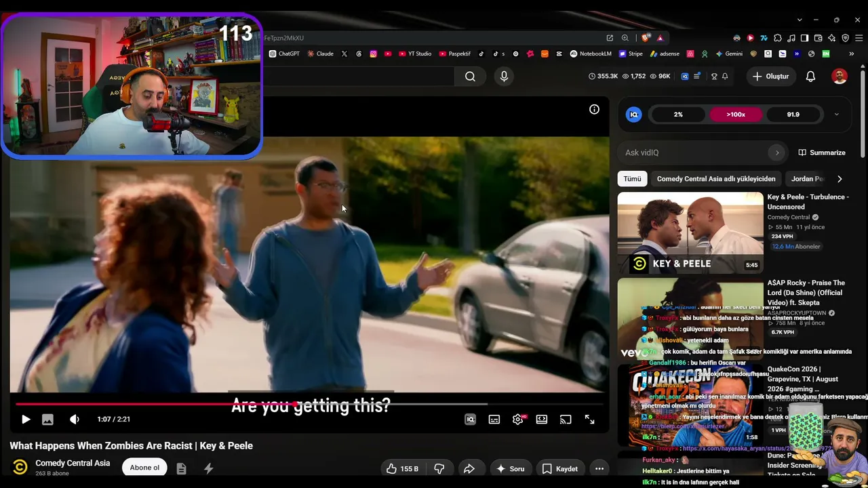Open the Key & Peele Turbulence thumbnail

point(690,232)
